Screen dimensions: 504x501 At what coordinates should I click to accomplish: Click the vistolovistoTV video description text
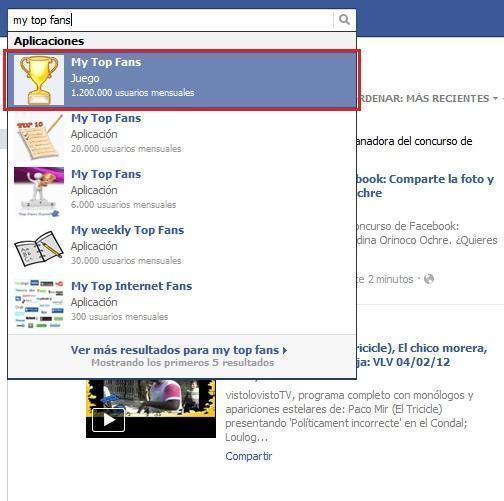click(349, 416)
